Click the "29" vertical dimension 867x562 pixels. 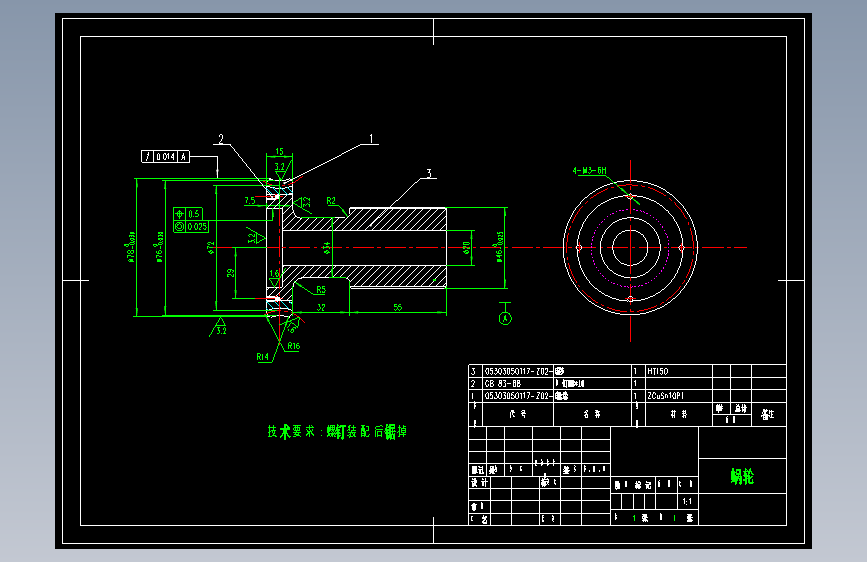coord(230,273)
